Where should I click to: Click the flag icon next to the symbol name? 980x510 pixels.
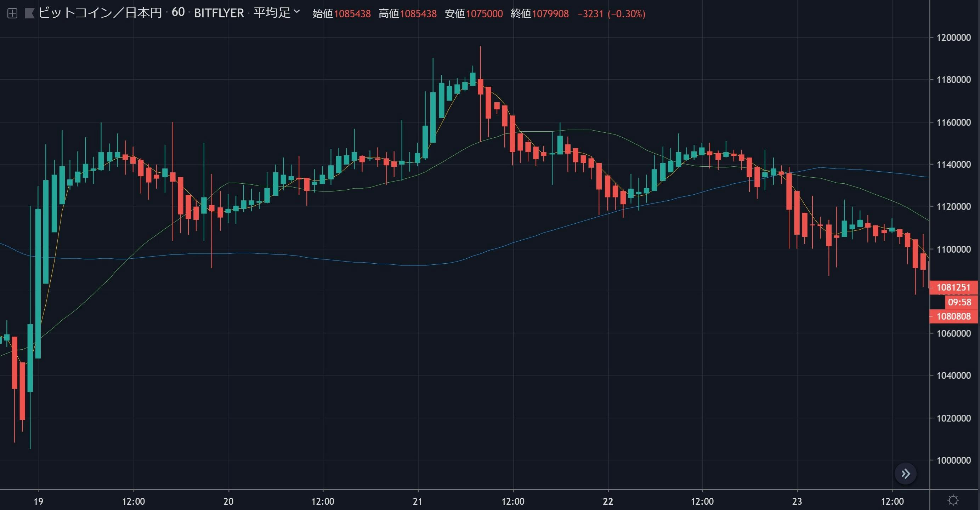(x=30, y=14)
